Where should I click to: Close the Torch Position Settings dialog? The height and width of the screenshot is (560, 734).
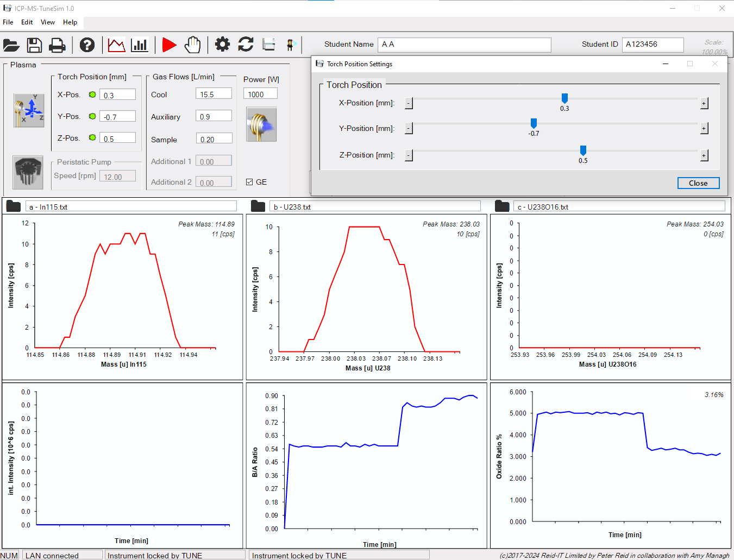[698, 183]
